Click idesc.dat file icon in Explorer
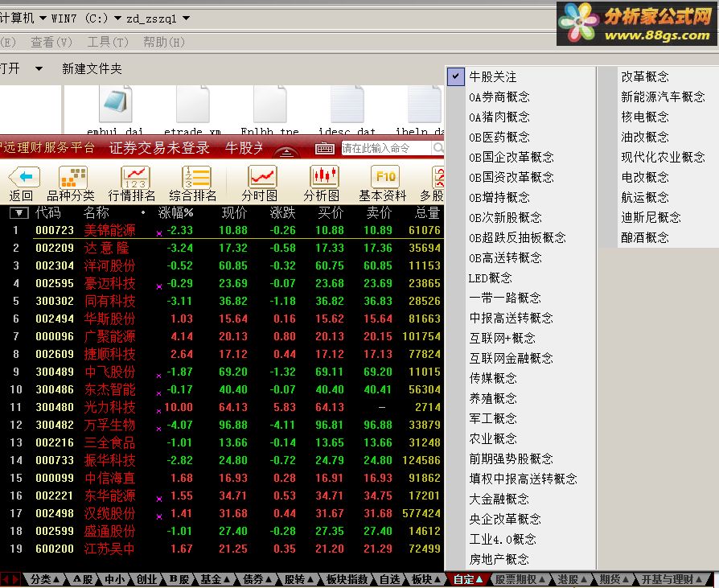 point(347,104)
